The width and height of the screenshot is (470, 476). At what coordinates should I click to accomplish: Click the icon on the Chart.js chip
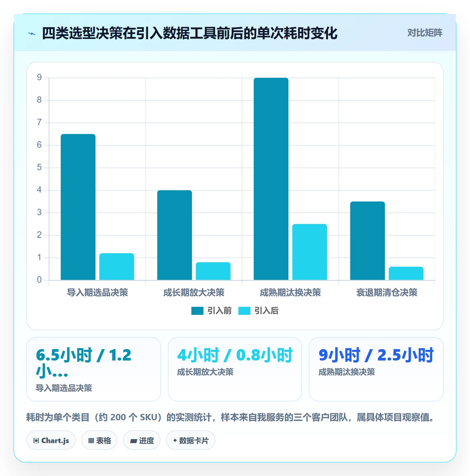coord(36,441)
